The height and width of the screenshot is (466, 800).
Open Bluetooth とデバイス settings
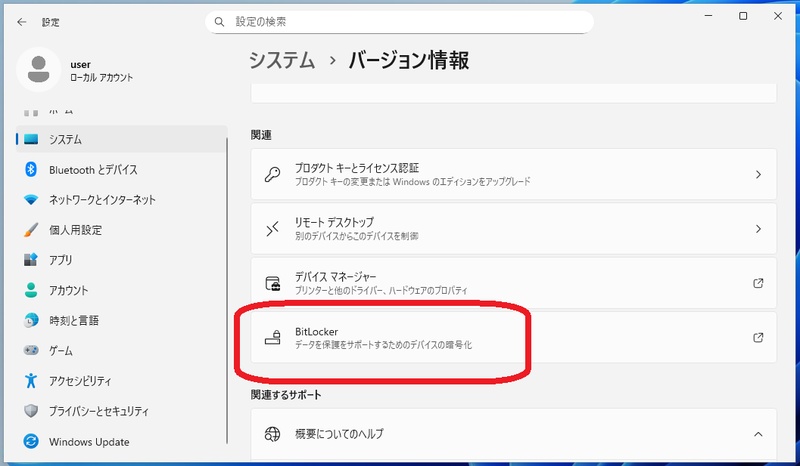click(121, 169)
